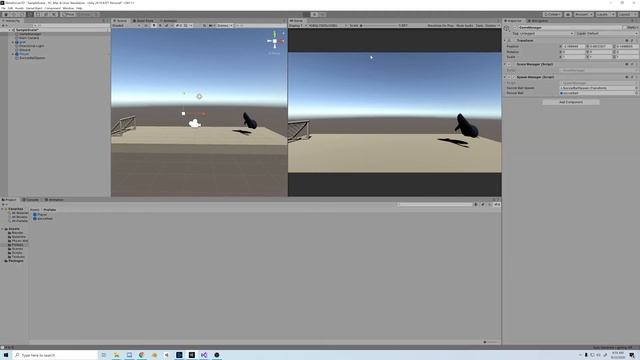Select the Scale tool in toolbar
Image resolution: width=640 pixels, height=360 pixels.
30,14
